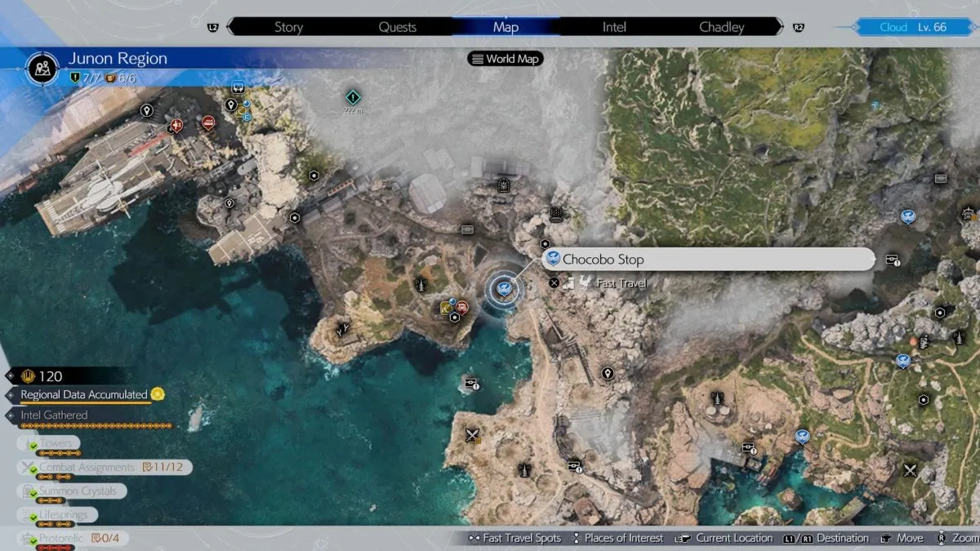Click the Fast Travel Spots control hint
The height and width of the screenshot is (551, 980).
[514, 538]
